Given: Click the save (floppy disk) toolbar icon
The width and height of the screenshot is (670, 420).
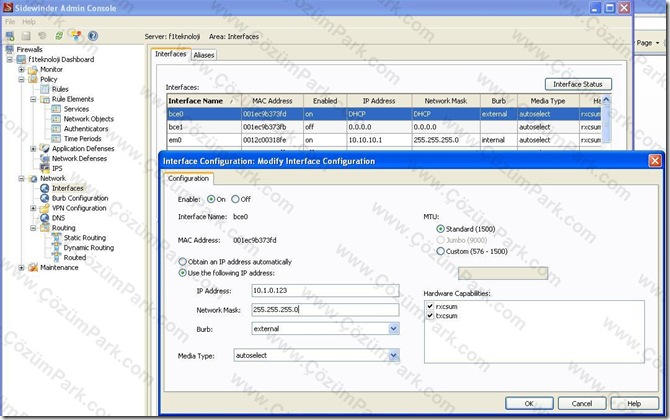Looking at the screenshot, I should [x=26, y=36].
